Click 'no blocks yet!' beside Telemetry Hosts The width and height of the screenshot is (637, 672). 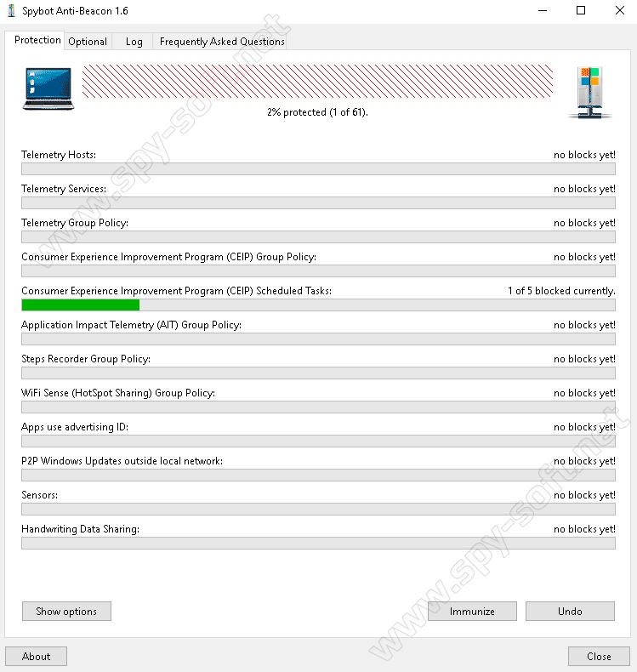584,155
